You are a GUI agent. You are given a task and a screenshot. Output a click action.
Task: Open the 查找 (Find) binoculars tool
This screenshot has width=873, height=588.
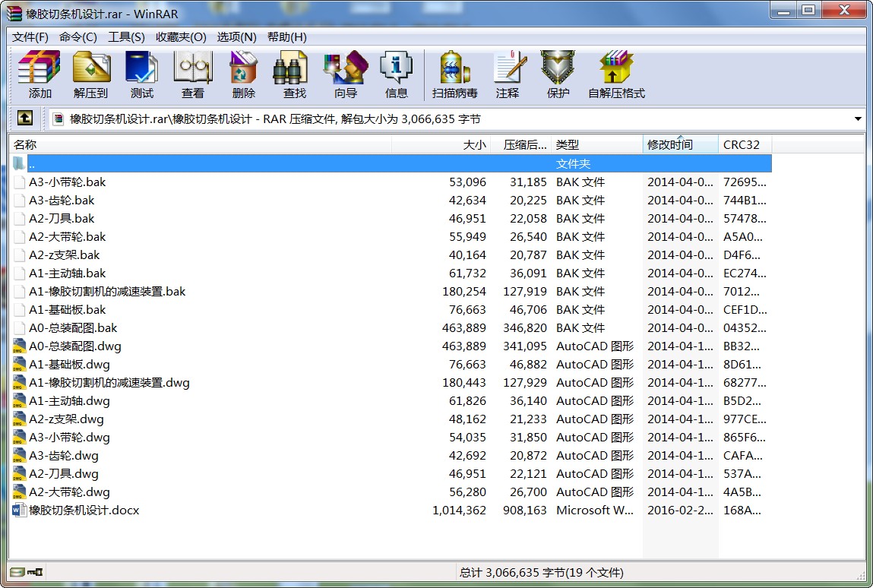(x=294, y=74)
